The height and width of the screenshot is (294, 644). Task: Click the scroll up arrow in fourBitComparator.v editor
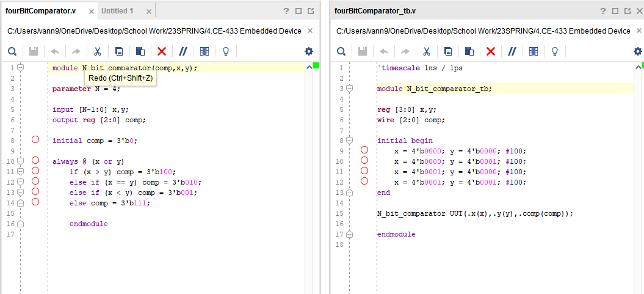coord(309,67)
